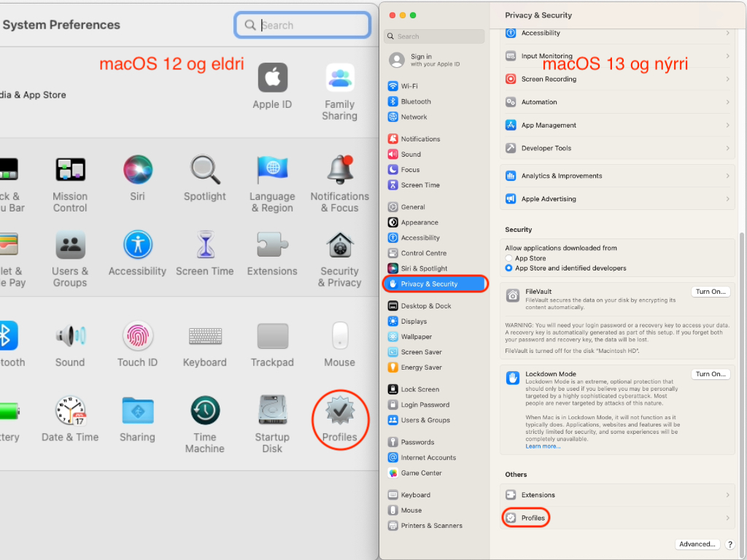Open Screen Time hourglass icon in System Preferences
This screenshot has height=560, width=747.
(x=205, y=253)
